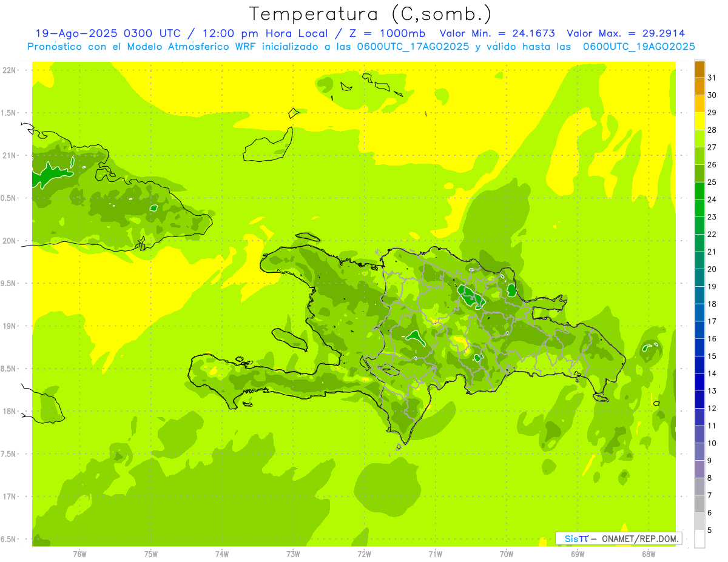Image resolution: width=728 pixels, height=562 pixels.
Task: Click the blue legend segment between 15 and 16
Action: click(699, 347)
